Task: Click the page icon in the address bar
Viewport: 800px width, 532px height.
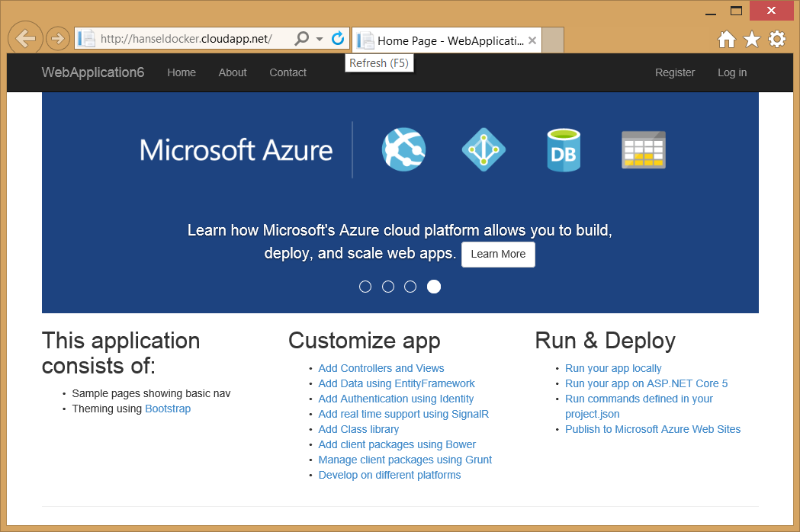Action: coord(86,39)
